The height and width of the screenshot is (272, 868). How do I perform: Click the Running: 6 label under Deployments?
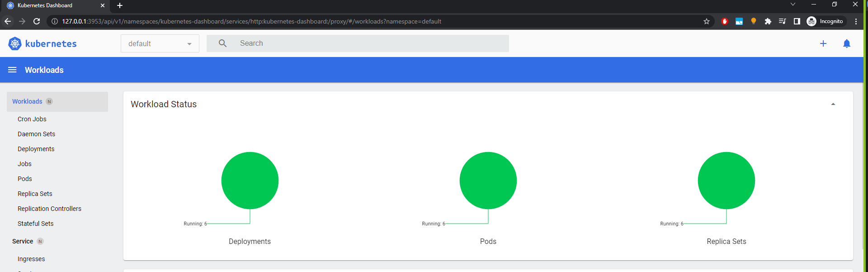coord(195,224)
